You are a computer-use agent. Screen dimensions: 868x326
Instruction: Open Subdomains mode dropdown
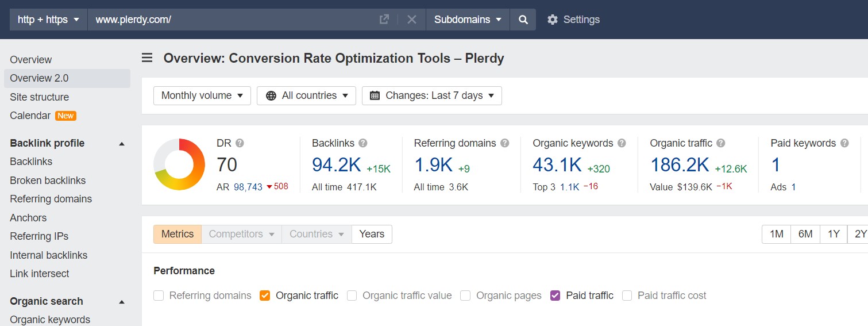[468, 20]
